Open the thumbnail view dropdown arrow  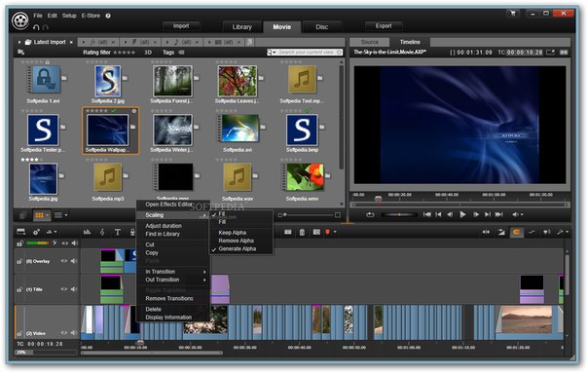pyautogui.click(x=48, y=215)
